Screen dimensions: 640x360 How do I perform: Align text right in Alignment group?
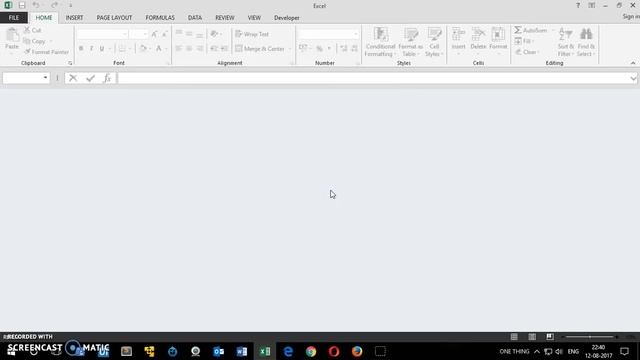200,49
